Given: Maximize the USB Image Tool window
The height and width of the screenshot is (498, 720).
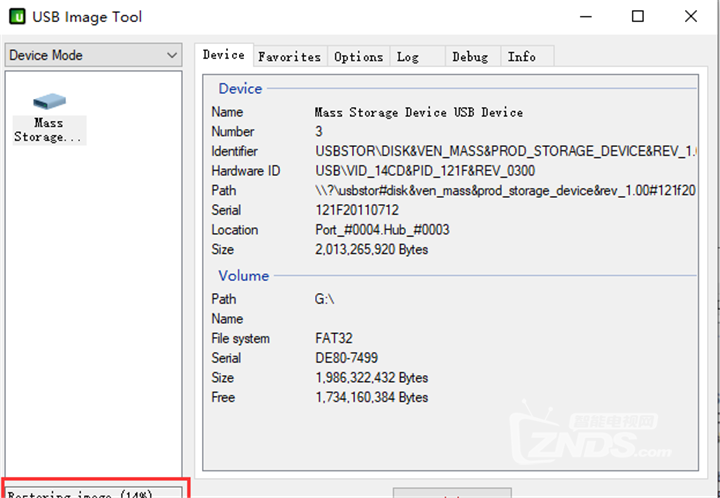Looking at the screenshot, I should coord(638,17).
